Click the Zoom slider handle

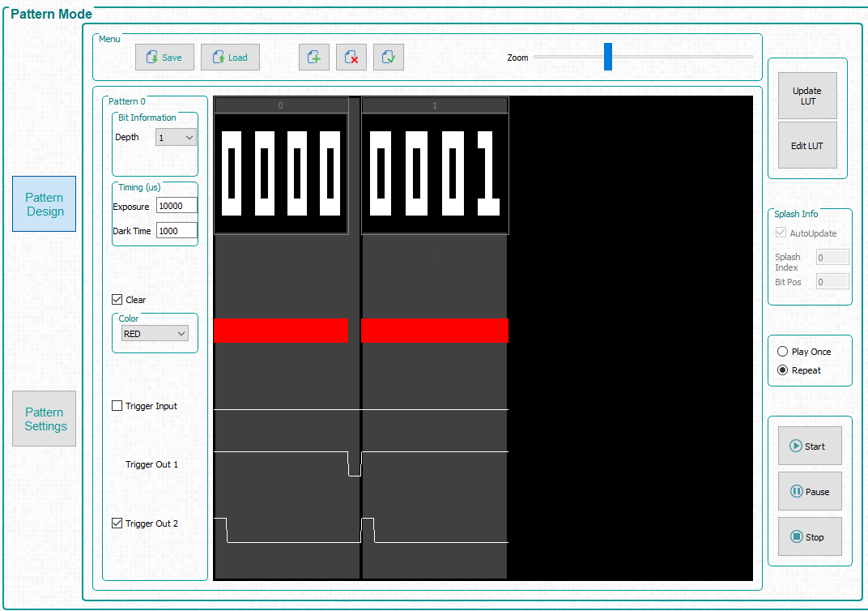[x=608, y=57]
